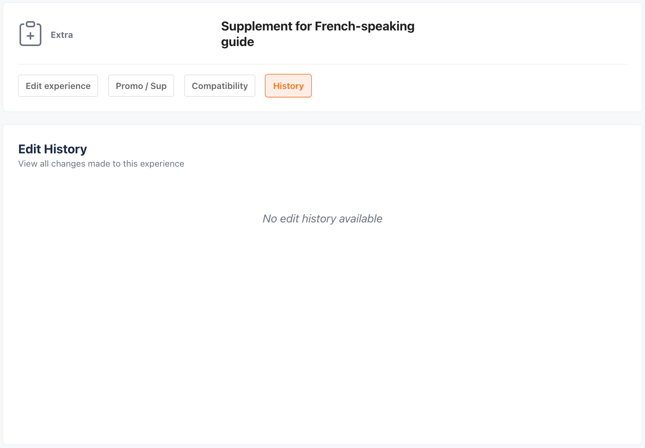645x448 pixels.
Task: Click the View all changes subtitle text
Action: click(x=101, y=164)
